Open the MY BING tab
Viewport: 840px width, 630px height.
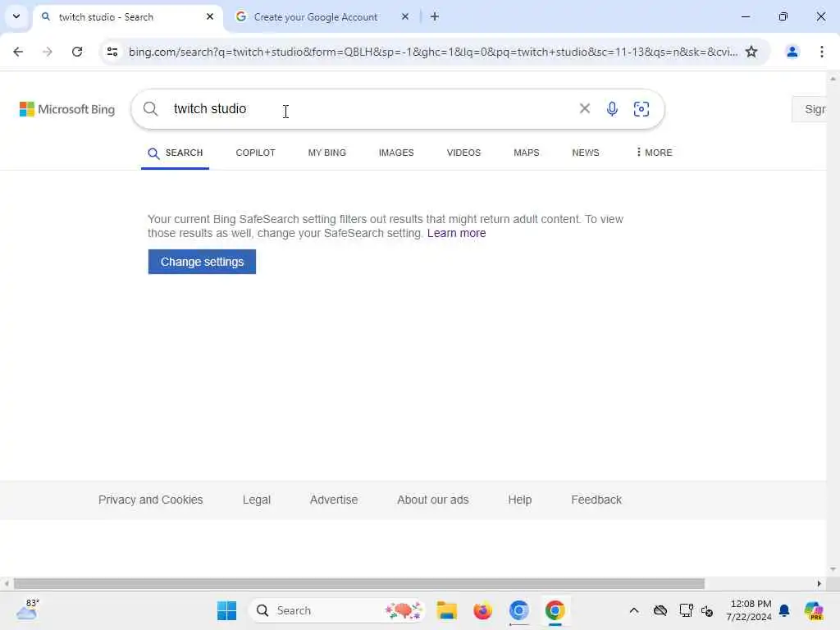tap(326, 153)
